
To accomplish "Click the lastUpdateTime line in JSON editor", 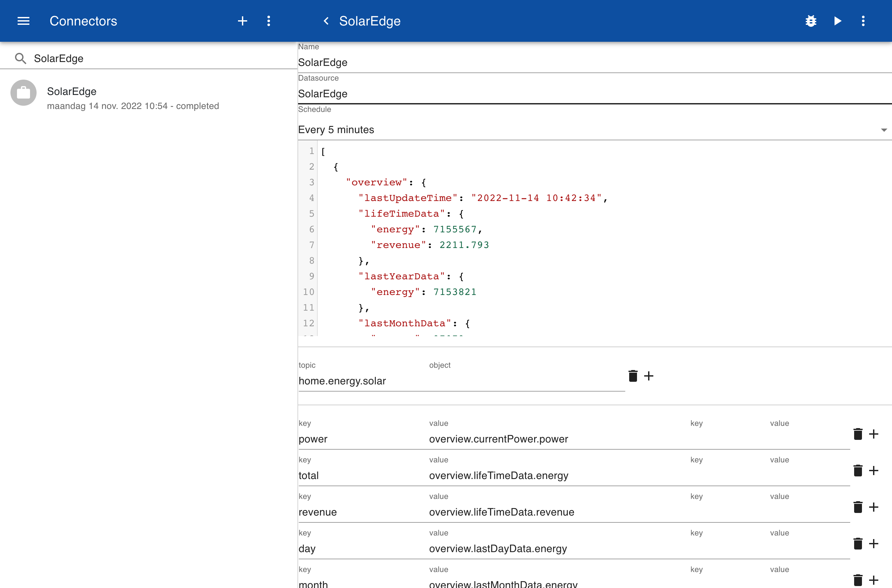I will point(483,198).
